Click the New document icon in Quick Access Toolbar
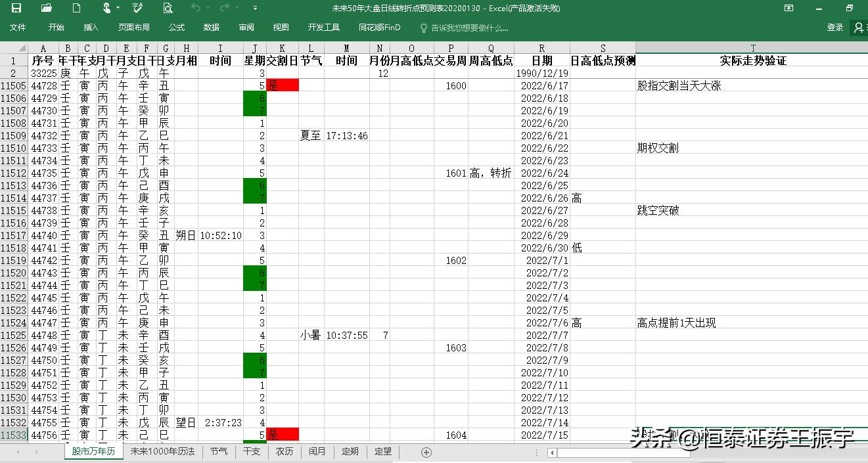 pyautogui.click(x=76, y=9)
